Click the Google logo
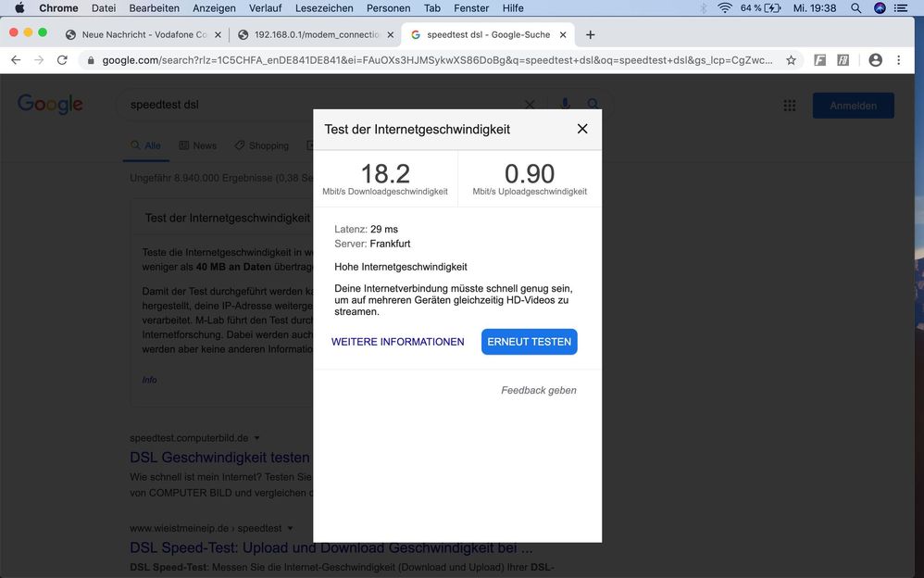This screenshot has width=924, height=578. pos(50,104)
